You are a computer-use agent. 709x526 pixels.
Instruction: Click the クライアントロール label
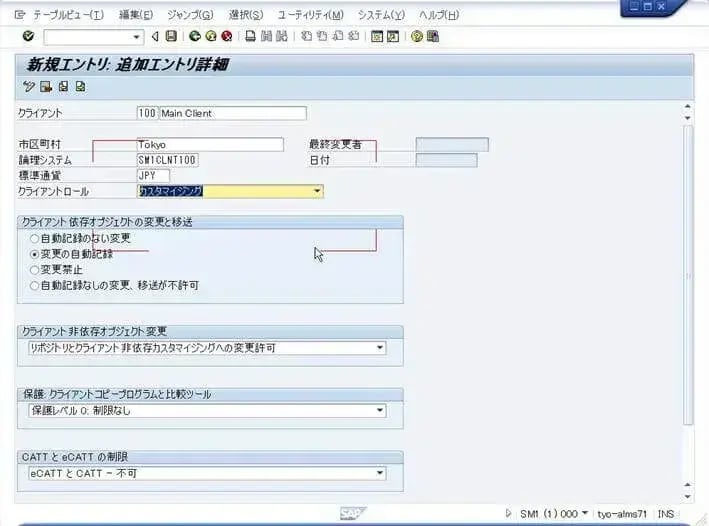coord(53,191)
